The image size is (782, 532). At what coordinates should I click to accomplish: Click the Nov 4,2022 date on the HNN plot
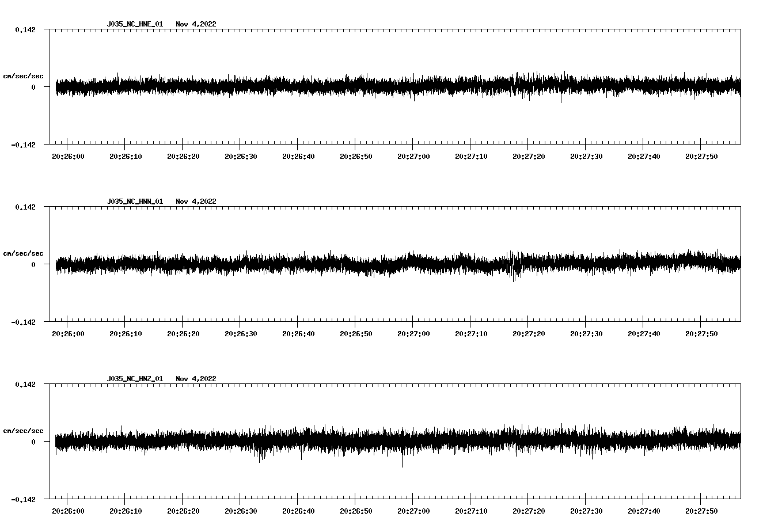tap(196, 202)
